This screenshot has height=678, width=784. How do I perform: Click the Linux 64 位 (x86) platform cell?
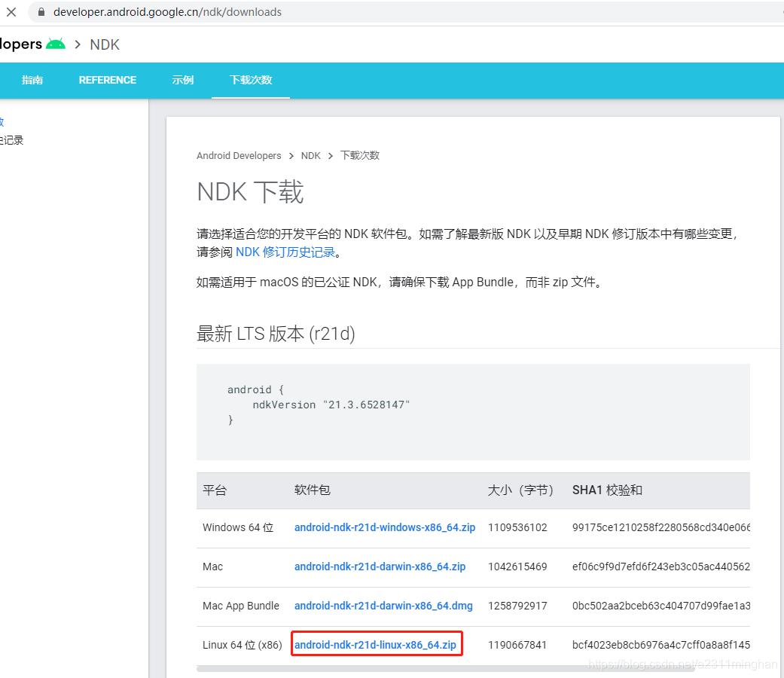tap(243, 645)
